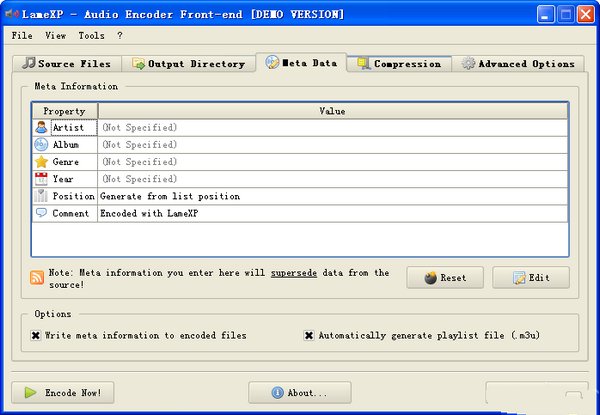Click the music note icon on Source Files tab
Screen dimensions: 600x415
(29, 63)
